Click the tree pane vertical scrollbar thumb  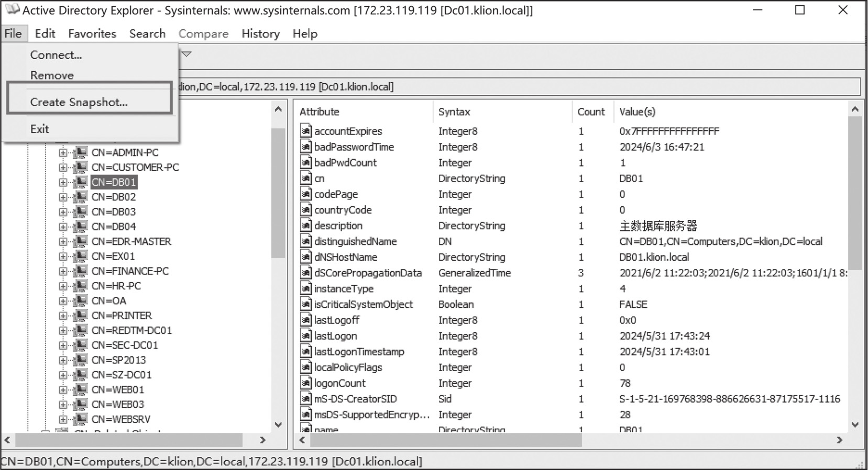coord(278,193)
